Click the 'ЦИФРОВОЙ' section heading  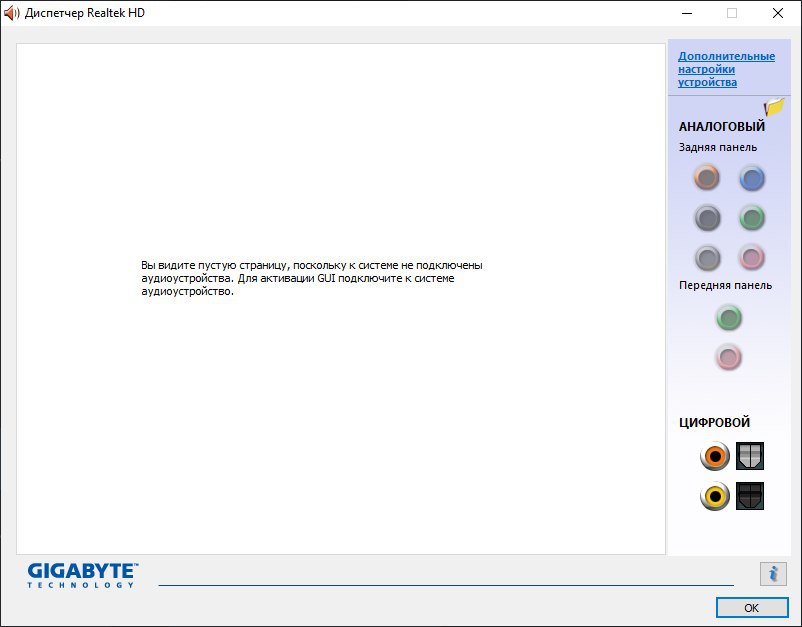(x=715, y=422)
